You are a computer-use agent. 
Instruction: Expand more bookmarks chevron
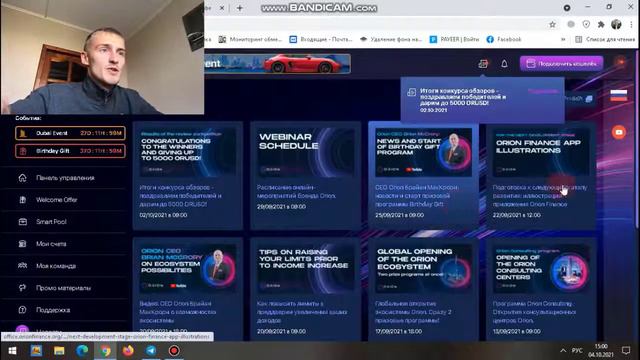[x=563, y=39]
